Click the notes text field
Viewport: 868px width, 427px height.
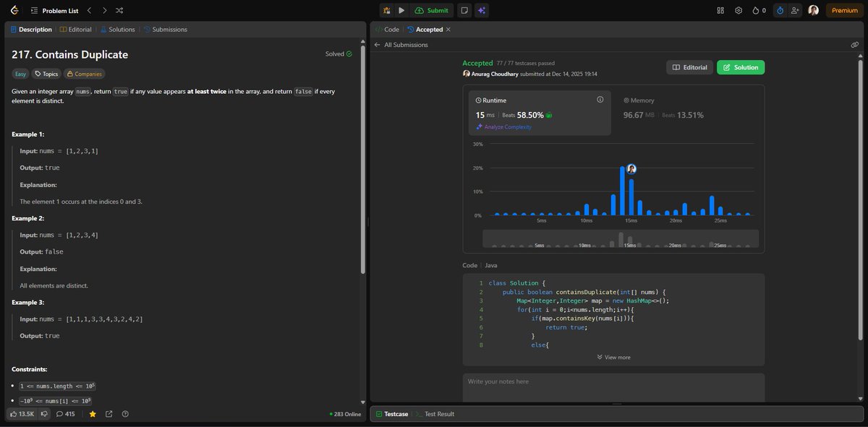coord(613,386)
